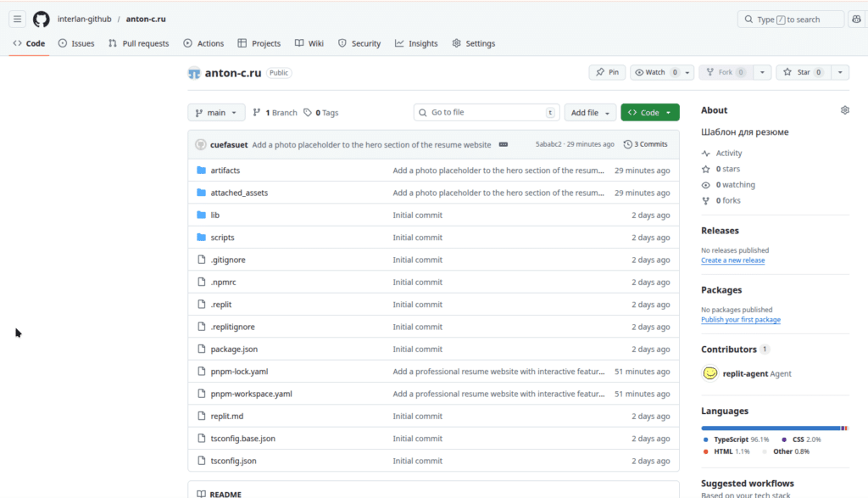Open the Add file dropdown
This screenshot has width=868, height=498.
(x=589, y=112)
